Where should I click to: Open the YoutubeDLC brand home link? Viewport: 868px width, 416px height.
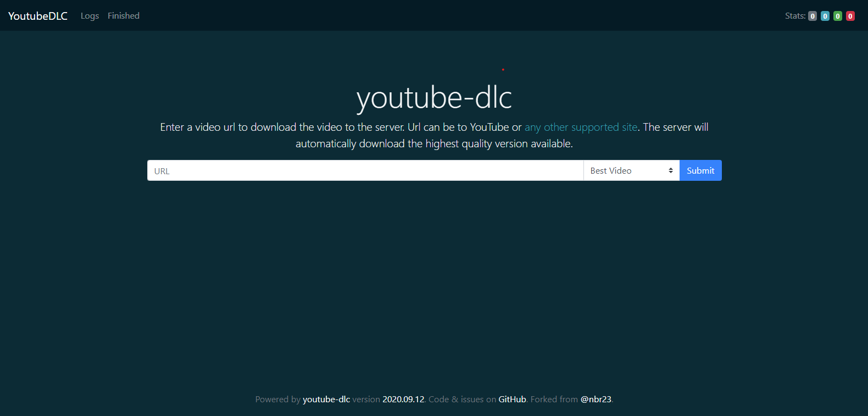[x=38, y=16]
